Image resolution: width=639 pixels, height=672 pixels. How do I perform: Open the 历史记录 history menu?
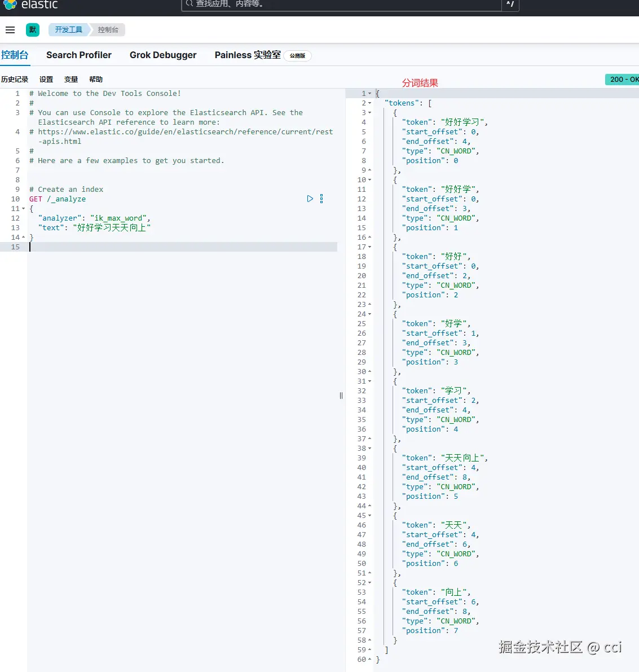pyautogui.click(x=15, y=80)
